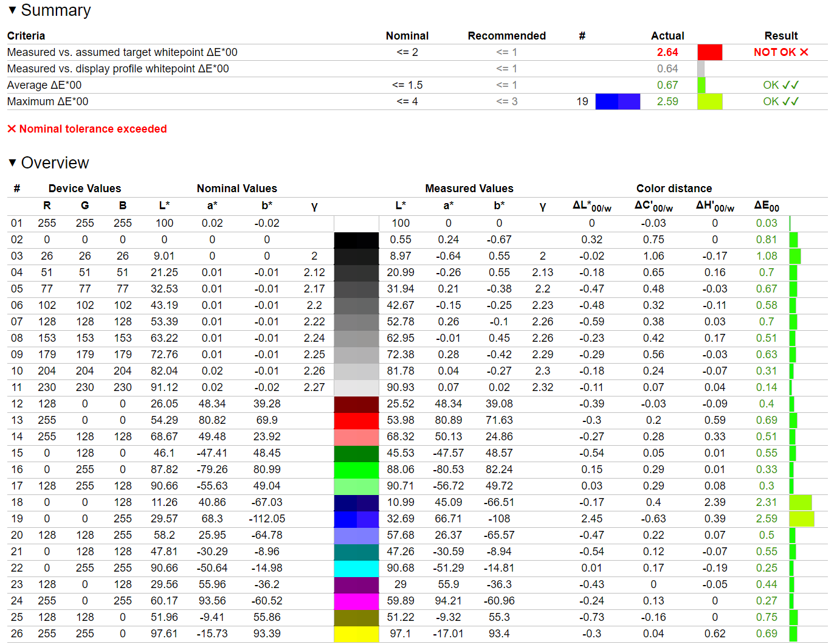This screenshot has width=834, height=644.
Task: Collapse the Summary section triangle
Action: pos(12,10)
